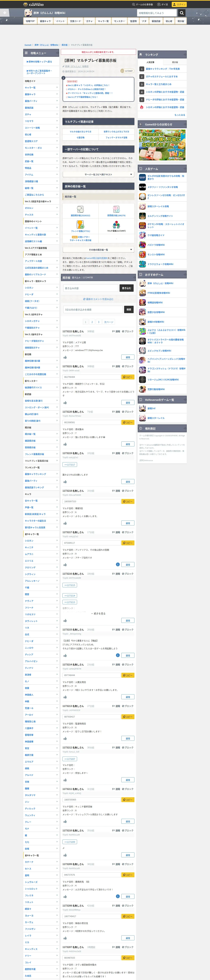Select the 交換コード nav tab
This screenshot has width=210, height=980.
(x=75, y=21)
